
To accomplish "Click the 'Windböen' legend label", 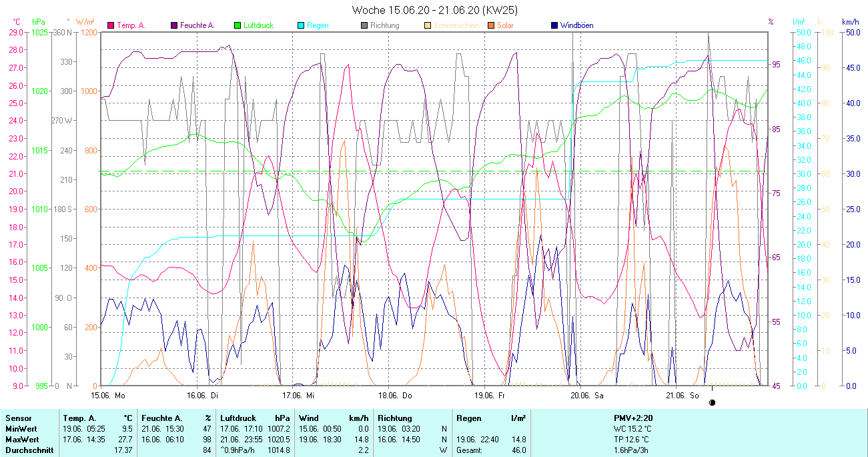I will [576, 25].
